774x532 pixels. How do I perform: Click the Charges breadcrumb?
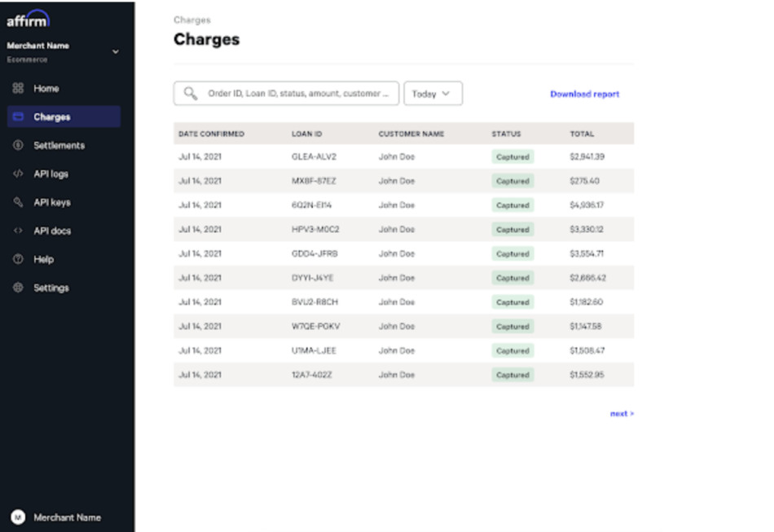pyautogui.click(x=192, y=20)
